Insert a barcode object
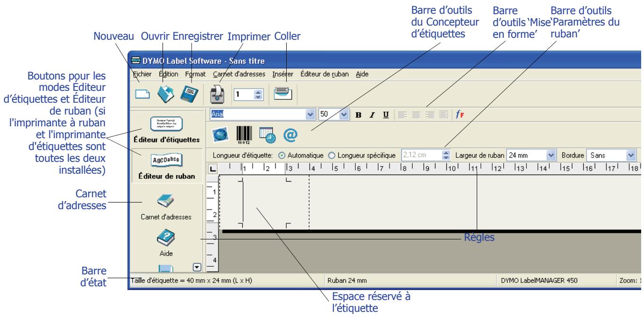 [x=245, y=136]
